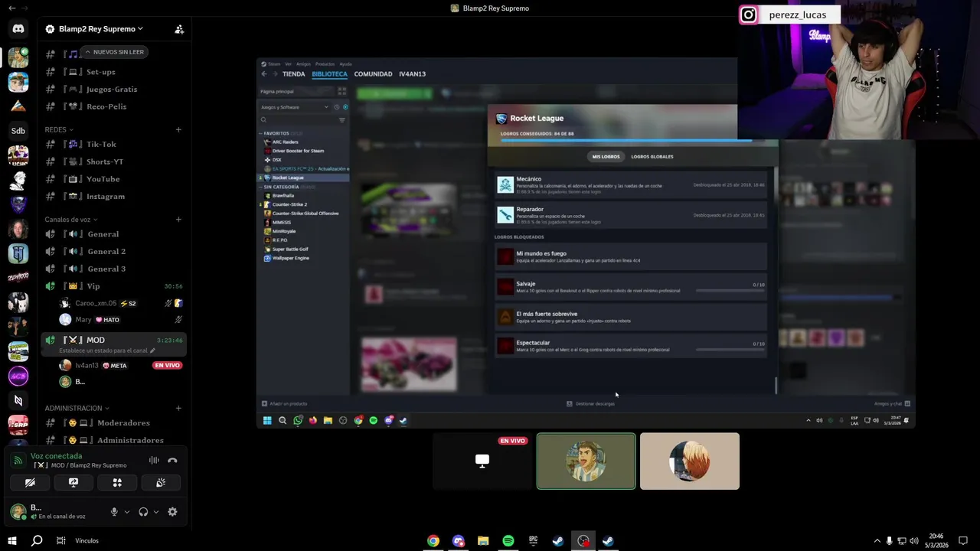Click user Iv4an13 in MOD channel
This screenshot has width=980, height=551.
121,366
